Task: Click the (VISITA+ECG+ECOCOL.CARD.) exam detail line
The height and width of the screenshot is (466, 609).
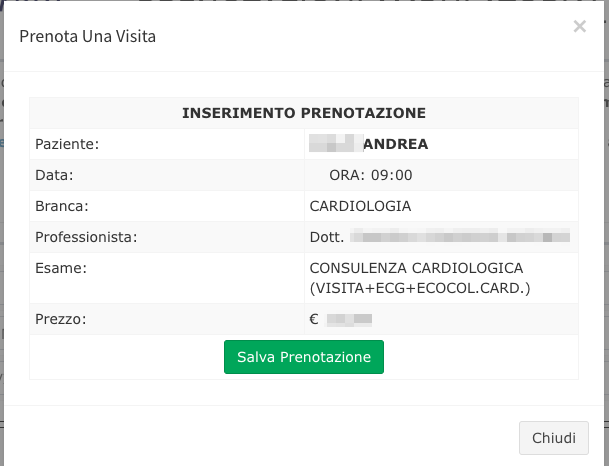Action: click(x=420, y=289)
